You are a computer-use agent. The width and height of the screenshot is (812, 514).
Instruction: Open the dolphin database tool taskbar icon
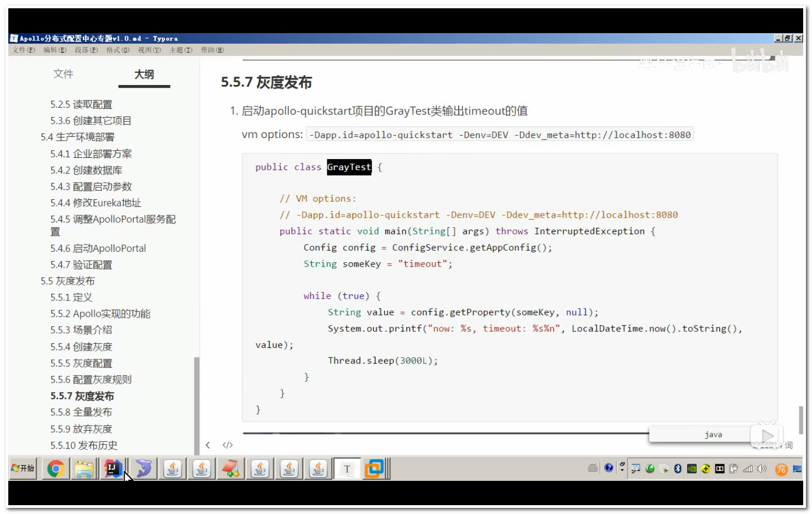144,469
